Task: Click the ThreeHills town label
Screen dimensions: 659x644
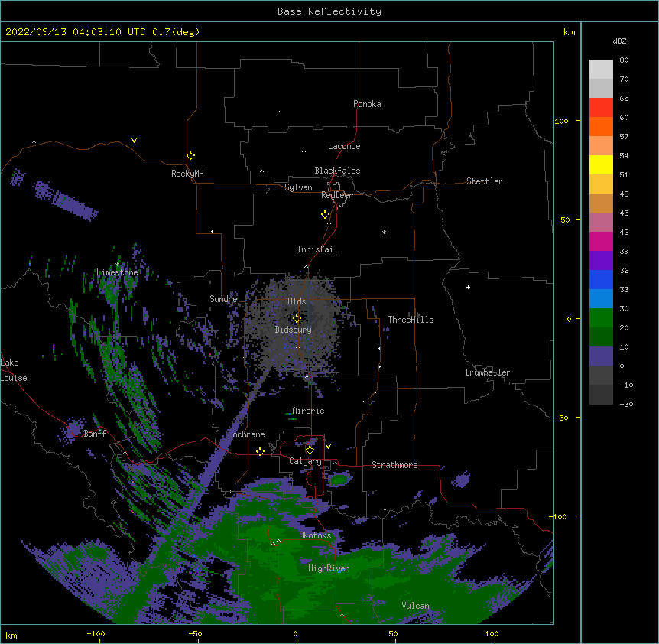Action: (x=411, y=320)
